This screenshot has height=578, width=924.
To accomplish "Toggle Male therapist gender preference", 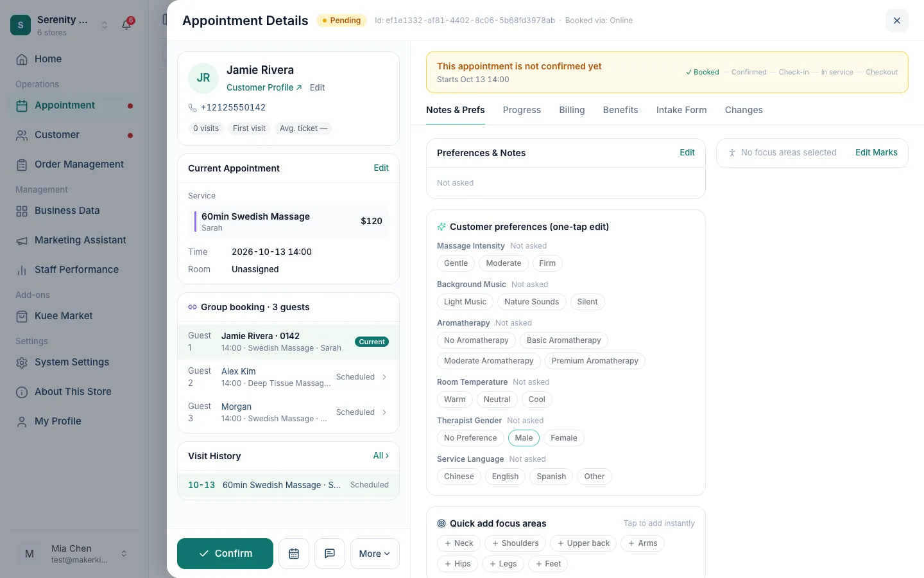I will 524,438.
